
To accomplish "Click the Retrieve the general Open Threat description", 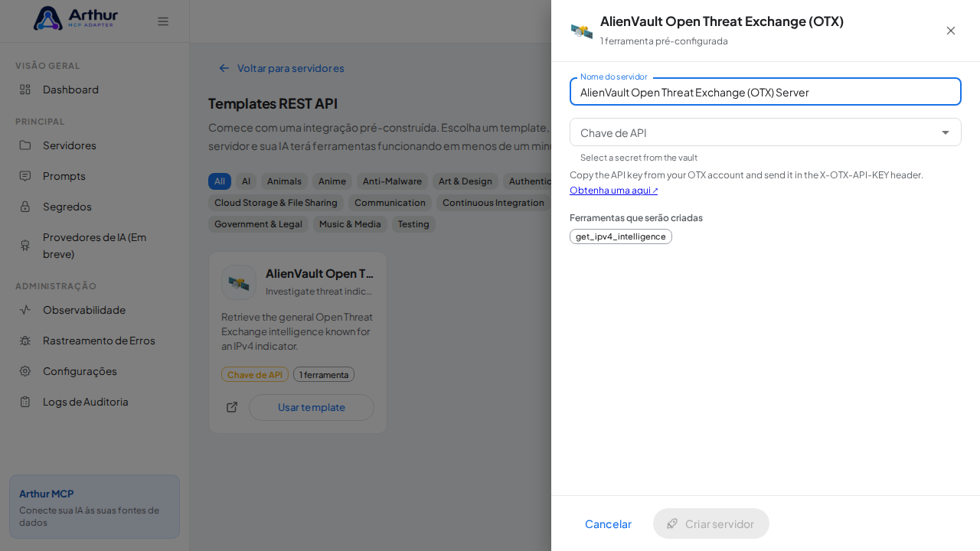I will pyautogui.click(x=298, y=331).
